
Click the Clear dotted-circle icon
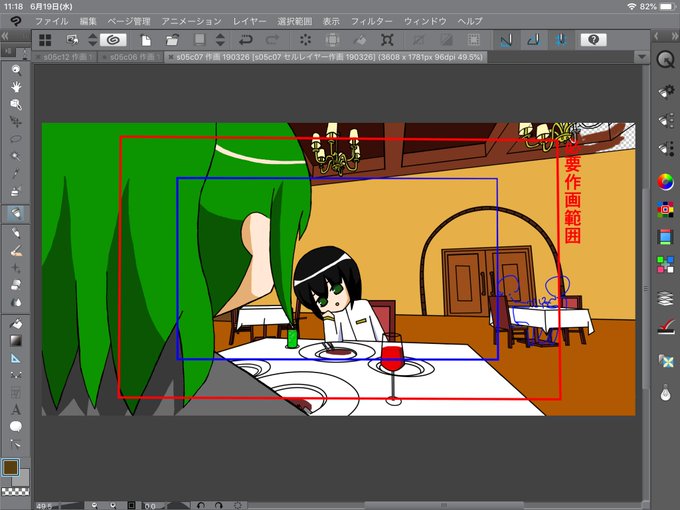click(305, 40)
